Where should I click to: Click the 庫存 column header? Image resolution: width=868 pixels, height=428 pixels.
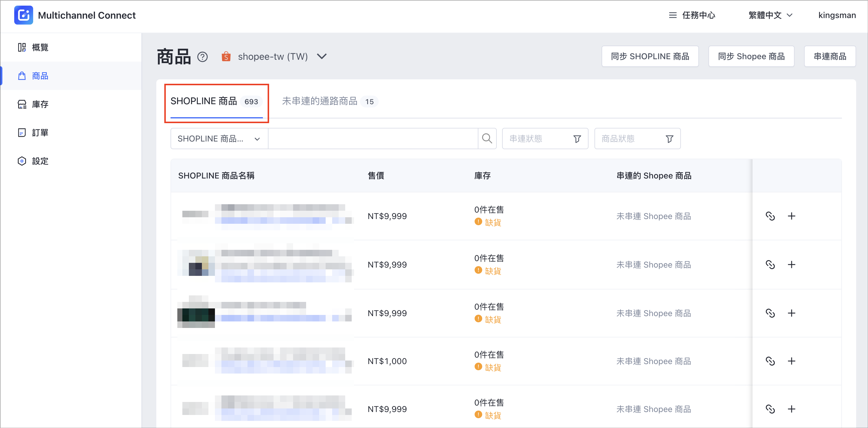pos(482,176)
